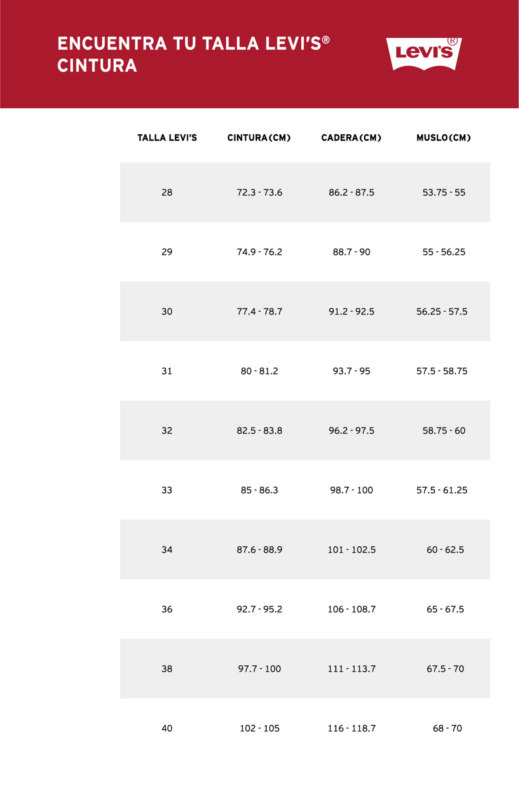
Task: Click size 28 in the size column
Action: 167,192
